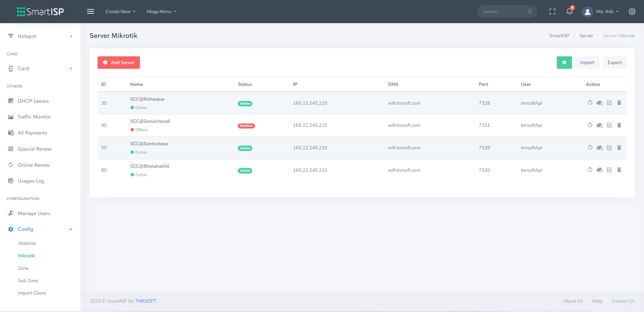Viewport: 644px width, 312px height.
Task: Edit the SCC@Sontoshpur server entry
Action: click(609, 148)
